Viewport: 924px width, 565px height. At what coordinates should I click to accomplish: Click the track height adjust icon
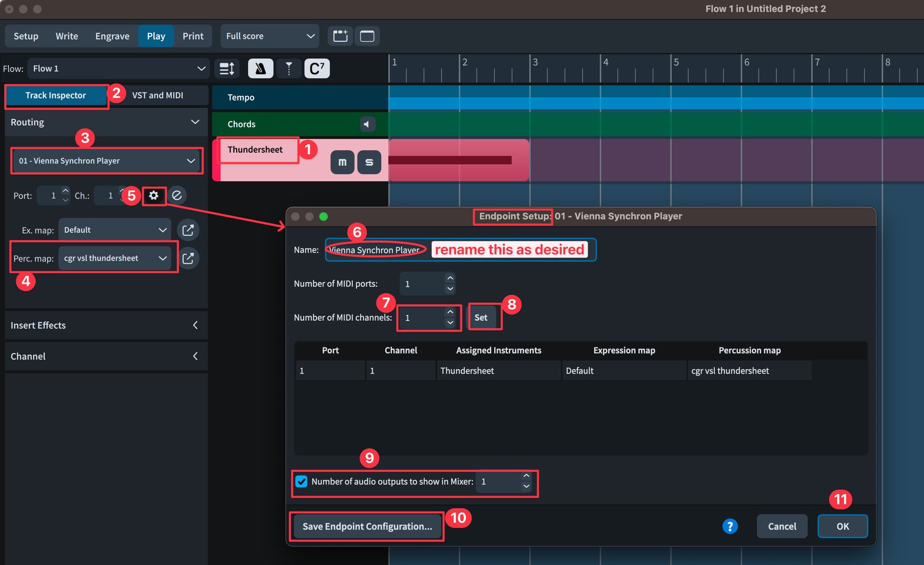click(x=227, y=68)
